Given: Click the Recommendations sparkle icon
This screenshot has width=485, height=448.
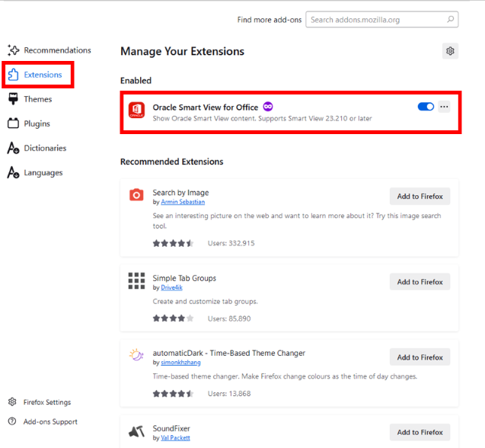Looking at the screenshot, I should click(13, 50).
